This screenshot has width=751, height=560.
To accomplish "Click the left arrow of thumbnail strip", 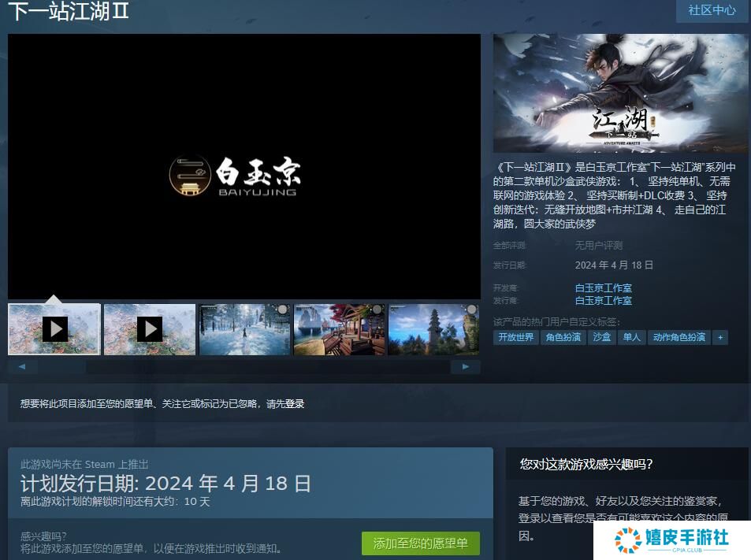I will coord(22,367).
